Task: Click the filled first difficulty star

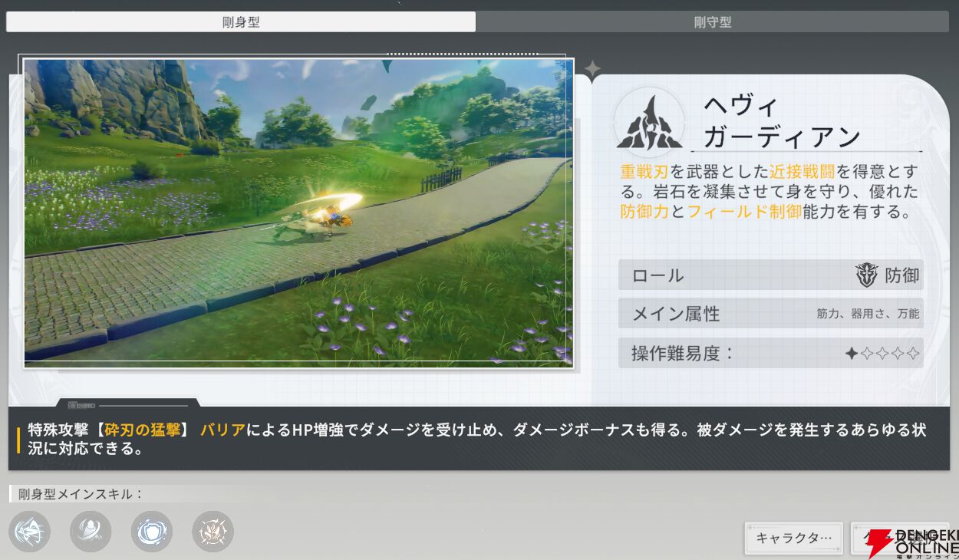Action: point(851,354)
